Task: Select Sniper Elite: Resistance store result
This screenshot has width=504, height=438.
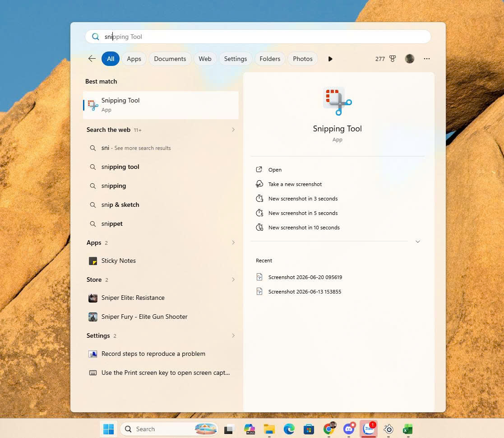Action: click(x=161, y=298)
